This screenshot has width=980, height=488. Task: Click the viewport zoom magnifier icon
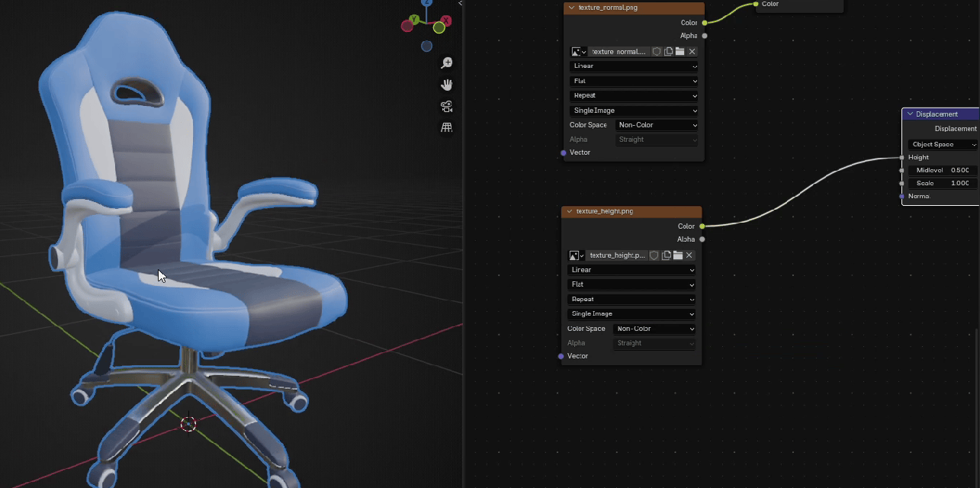(x=447, y=63)
